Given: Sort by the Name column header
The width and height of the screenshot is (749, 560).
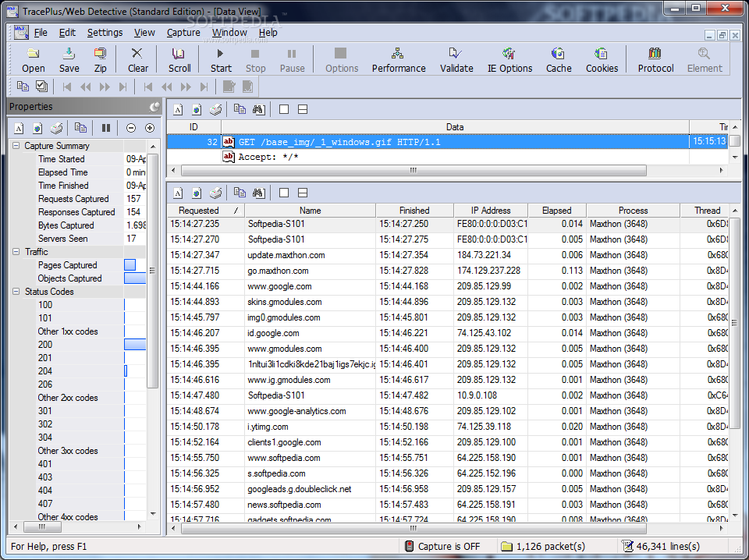Looking at the screenshot, I should tap(310, 211).
